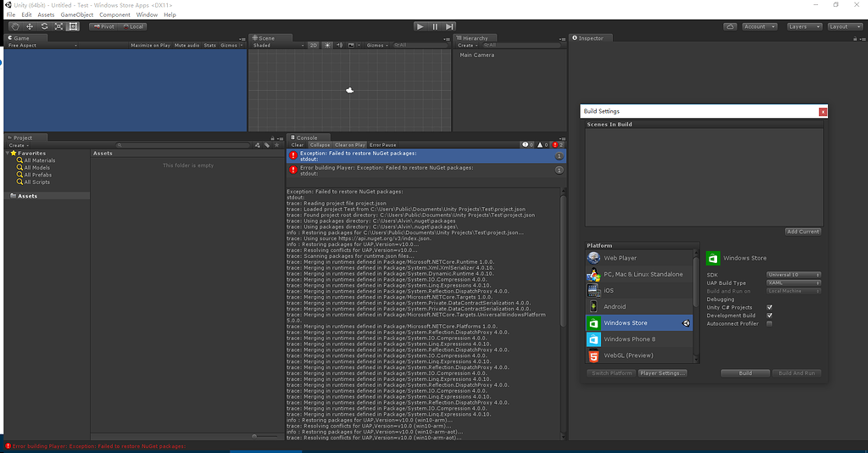The height and width of the screenshot is (453, 868).
Task: Open the UAP Build Type dropdown
Action: [x=793, y=283]
